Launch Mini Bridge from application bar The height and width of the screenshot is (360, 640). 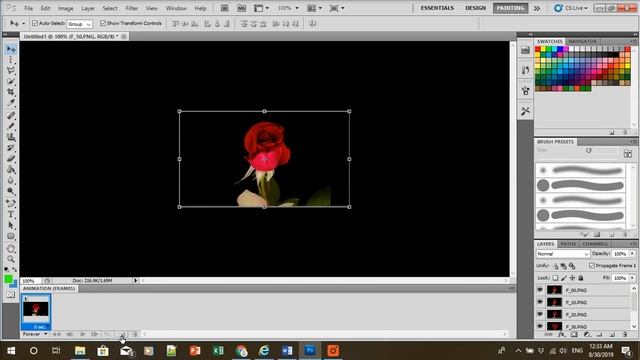point(241,8)
